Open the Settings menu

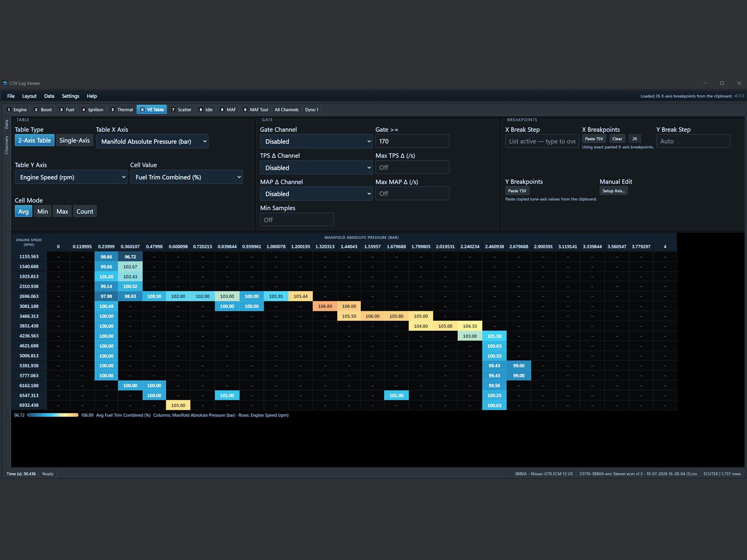tap(70, 96)
